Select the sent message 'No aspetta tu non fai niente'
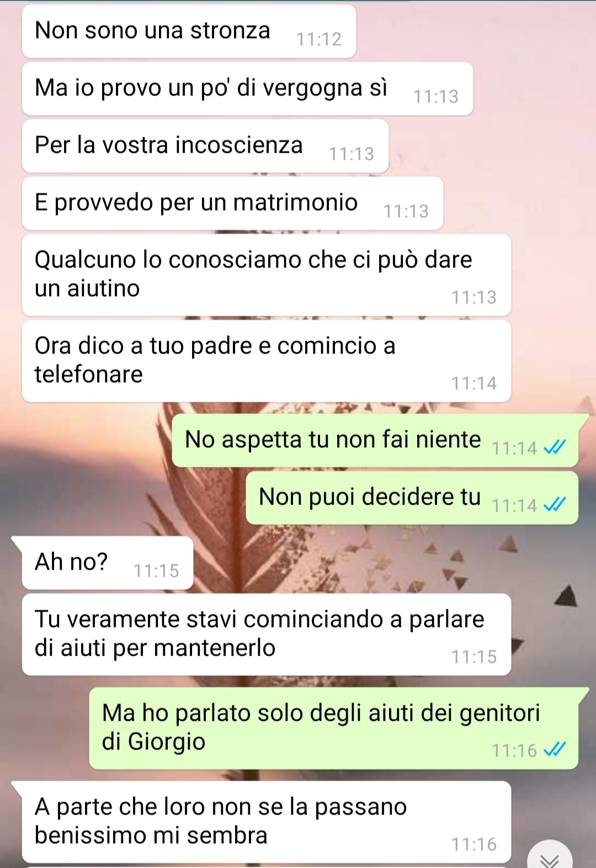596x868 pixels. pos(375,440)
